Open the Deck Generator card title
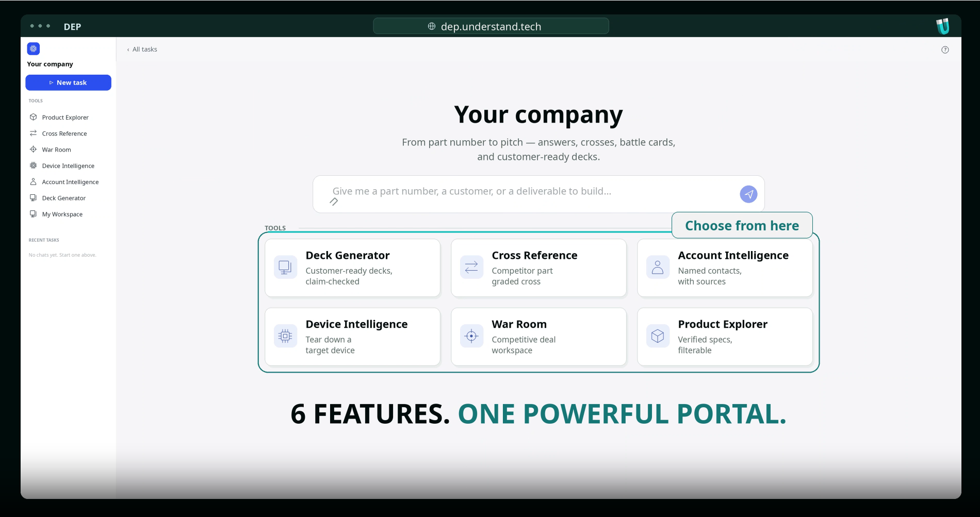This screenshot has height=517, width=980. [348, 255]
